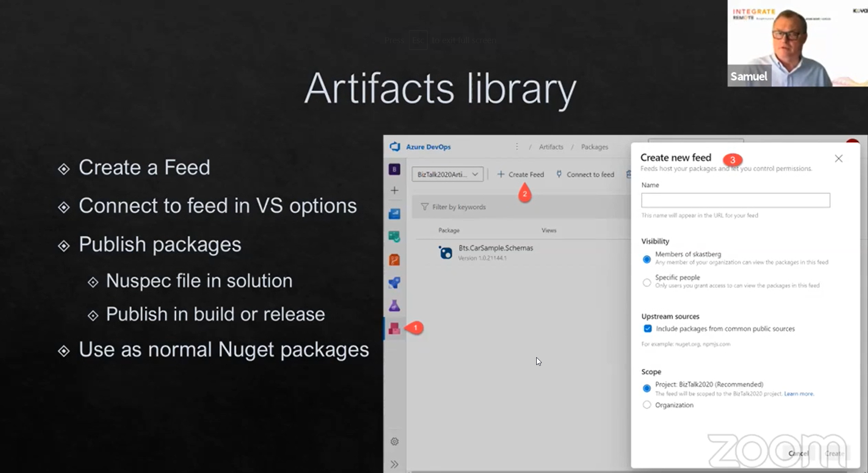
Task: Click the Create Feed button
Action: (x=521, y=174)
